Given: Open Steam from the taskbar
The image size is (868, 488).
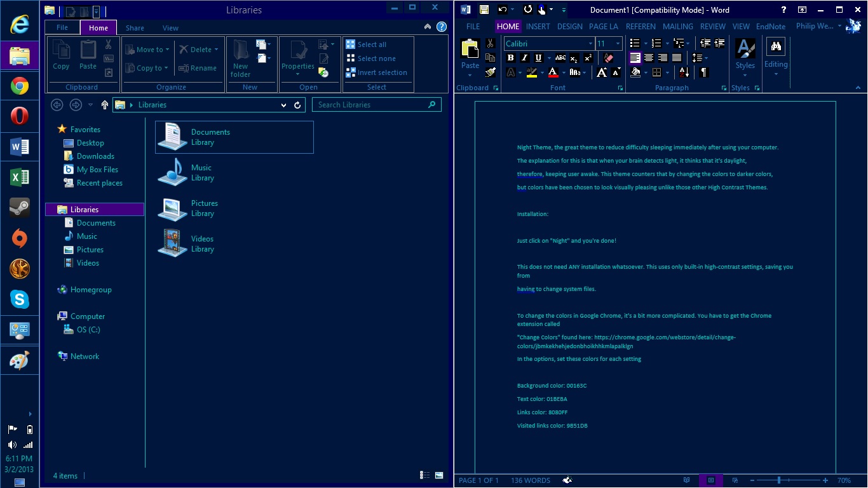Looking at the screenshot, I should pos(19,207).
